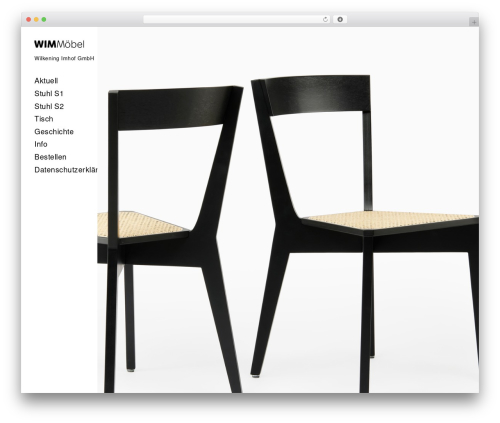Select the Tisch menu item
Screen dimensions: 500x423
(44, 119)
